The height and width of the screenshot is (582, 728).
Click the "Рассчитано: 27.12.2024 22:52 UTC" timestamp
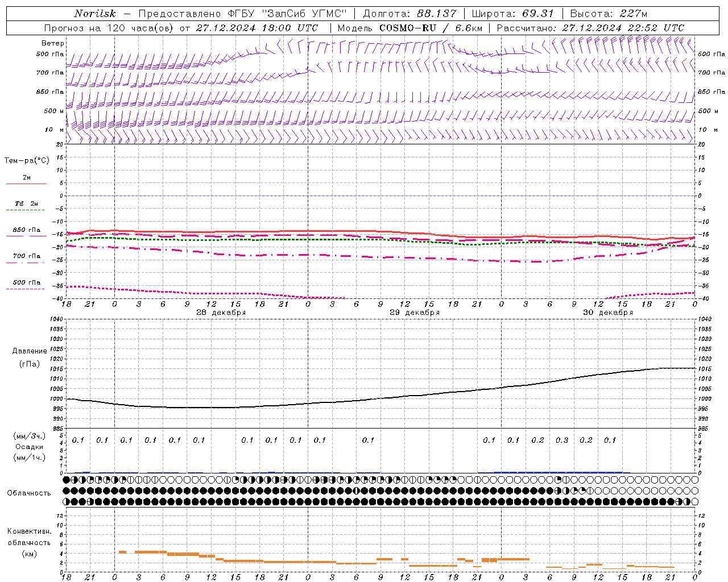click(x=590, y=28)
